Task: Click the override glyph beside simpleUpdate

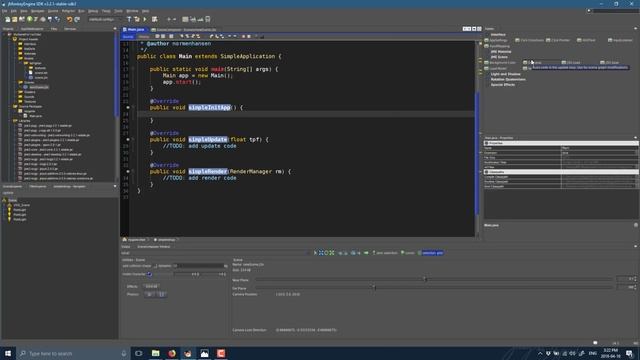Action: [127, 140]
